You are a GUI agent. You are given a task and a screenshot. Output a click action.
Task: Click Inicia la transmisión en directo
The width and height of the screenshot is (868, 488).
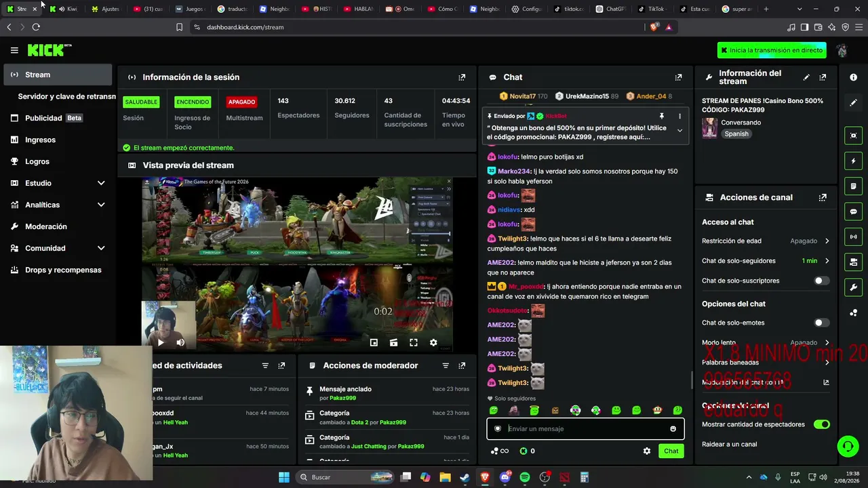[x=772, y=50]
